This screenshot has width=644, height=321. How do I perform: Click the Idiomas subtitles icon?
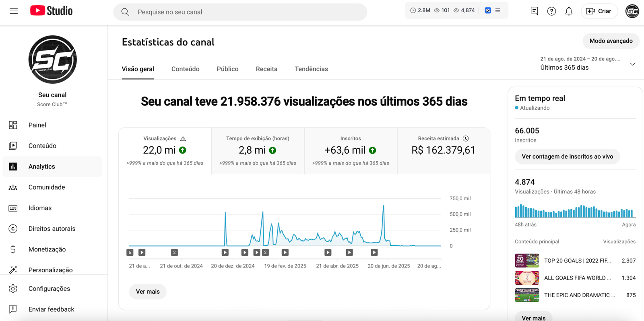[x=13, y=208]
